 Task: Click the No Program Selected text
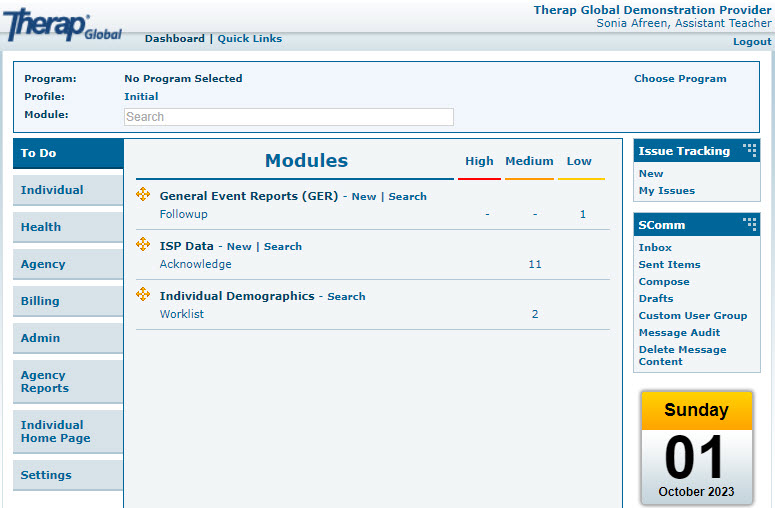tap(183, 79)
